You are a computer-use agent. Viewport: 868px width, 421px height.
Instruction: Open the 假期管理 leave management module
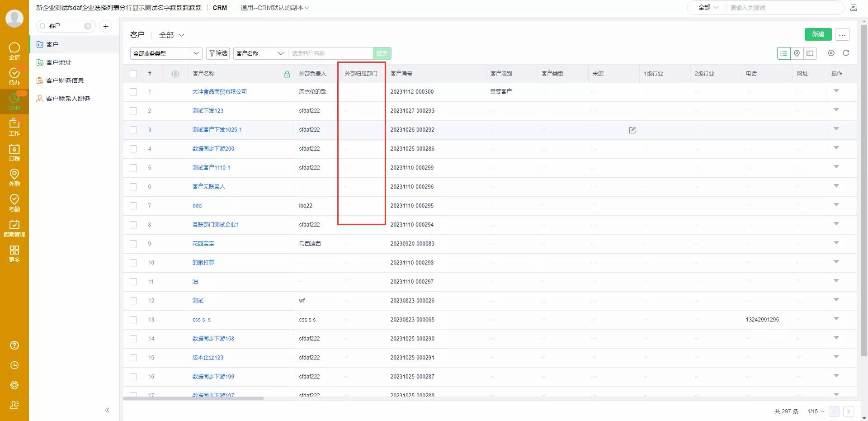[x=14, y=228]
